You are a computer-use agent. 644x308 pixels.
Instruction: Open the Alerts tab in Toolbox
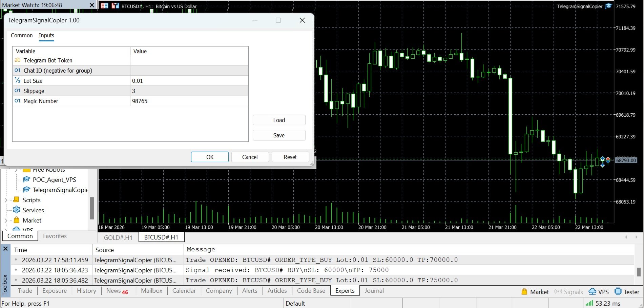[250, 291]
